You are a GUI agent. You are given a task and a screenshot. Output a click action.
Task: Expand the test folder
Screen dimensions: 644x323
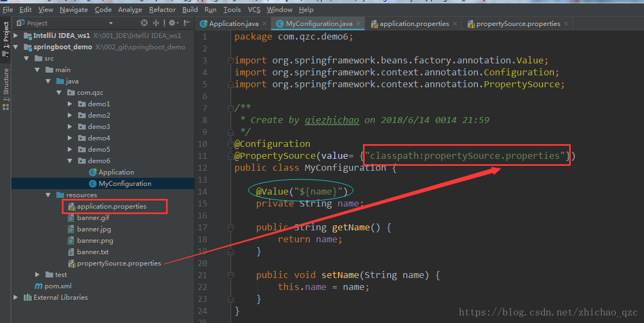click(37, 275)
